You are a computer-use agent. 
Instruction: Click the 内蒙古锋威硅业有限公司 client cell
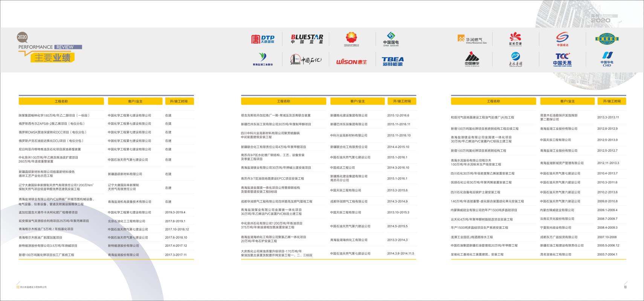pos(557,210)
